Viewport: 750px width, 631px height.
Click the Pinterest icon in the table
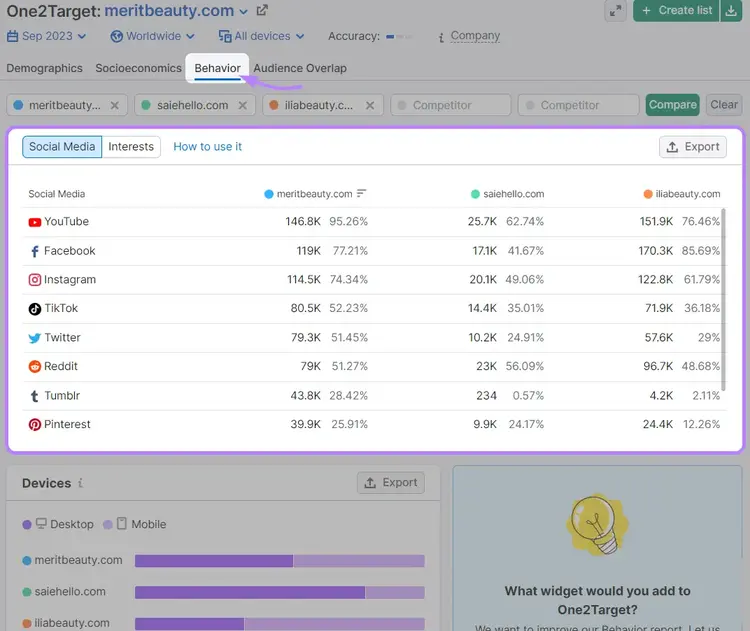point(34,425)
